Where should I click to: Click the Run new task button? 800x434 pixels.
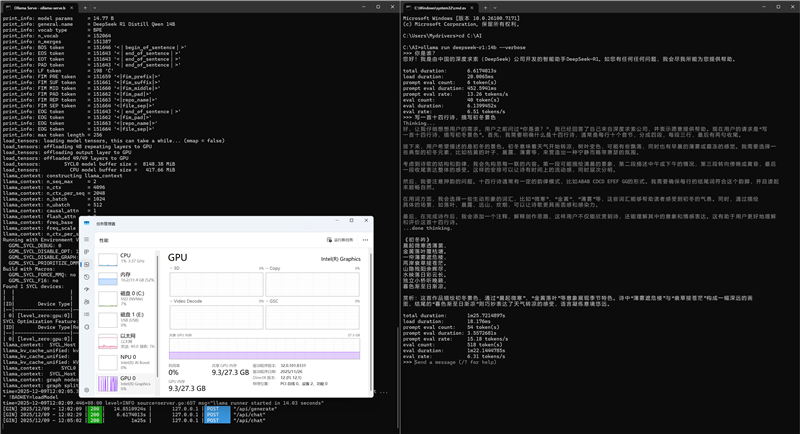(340, 240)
